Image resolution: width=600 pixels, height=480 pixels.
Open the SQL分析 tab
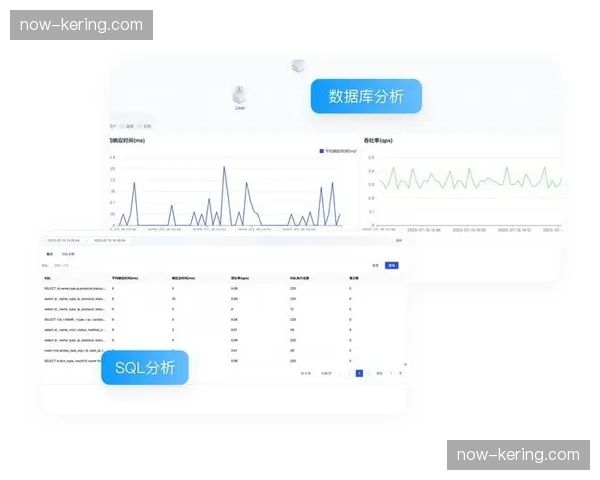68,254
